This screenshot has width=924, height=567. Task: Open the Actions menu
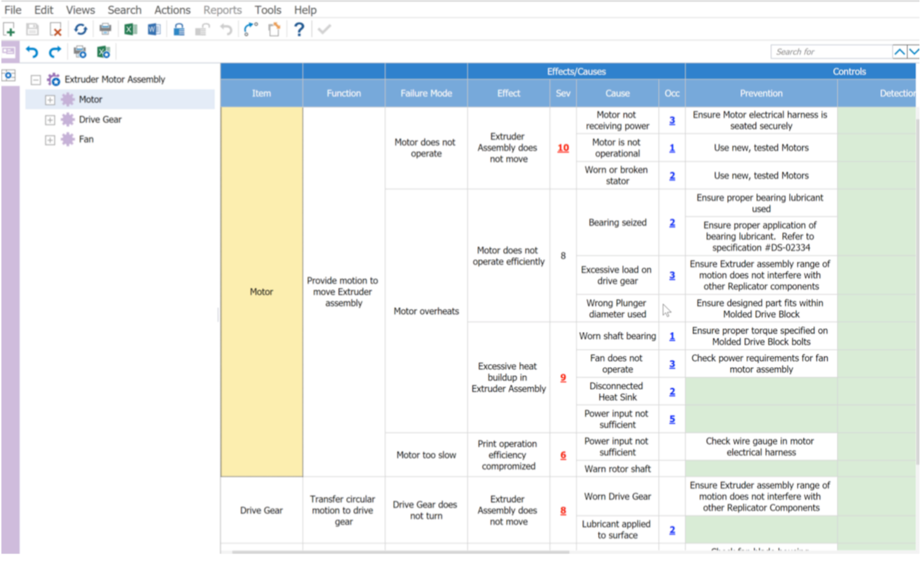[172, 10]
